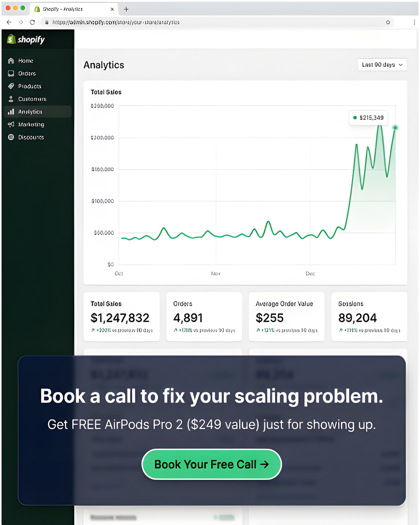The width and height of the screenshot is (420, 525).
Task: Go back with browser back arrow
Action: [x=9, y=22]
